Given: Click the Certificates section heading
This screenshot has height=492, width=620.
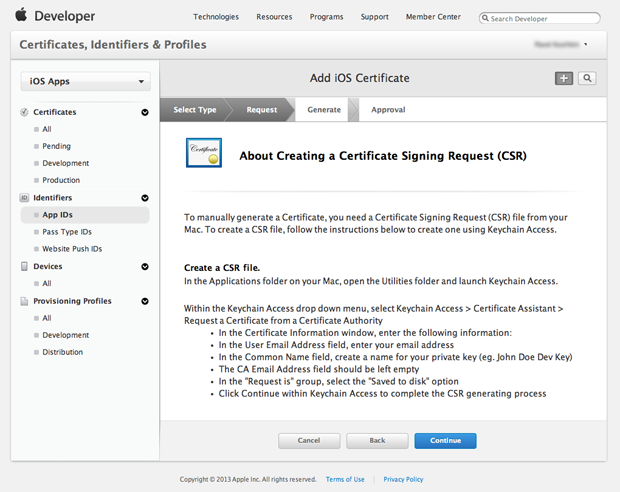Looking at the screenshot, I should click(55, 112).
